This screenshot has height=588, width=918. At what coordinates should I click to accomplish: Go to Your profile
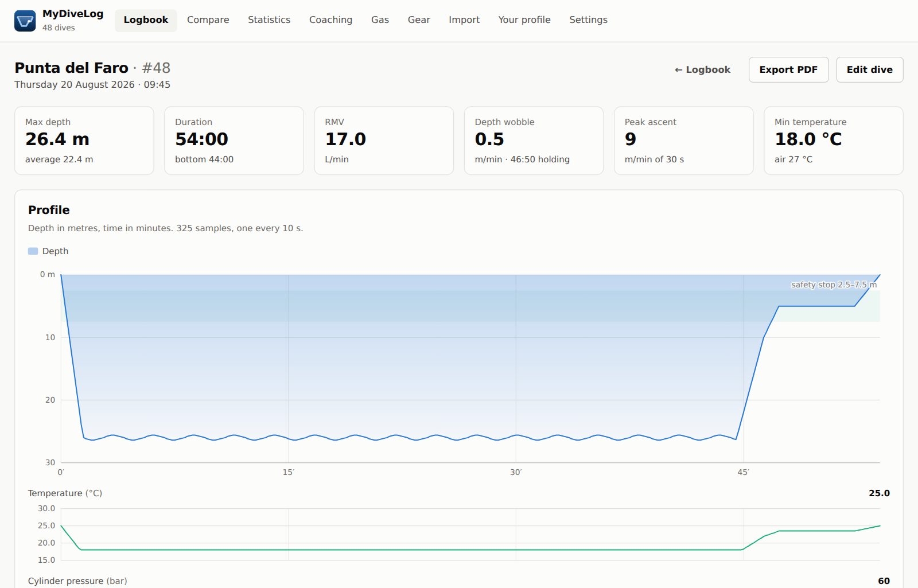(x=524, y=20)
